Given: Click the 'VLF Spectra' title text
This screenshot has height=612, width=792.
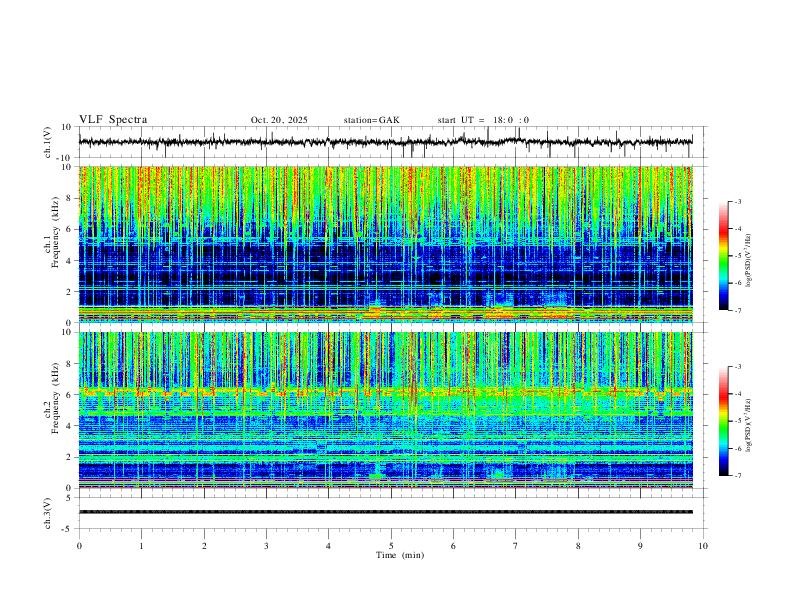Looking at the screenshot, I should click(x=113, y=119).
